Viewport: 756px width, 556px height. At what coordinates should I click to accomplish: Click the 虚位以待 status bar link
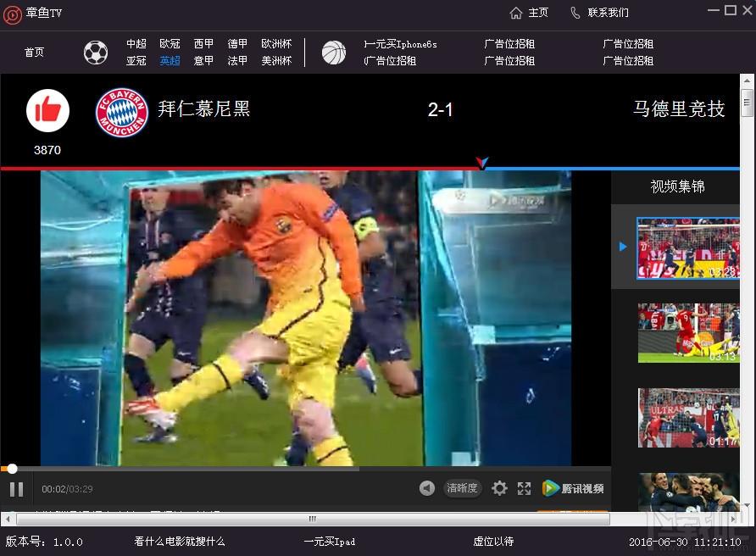click(x=493, y=542)
